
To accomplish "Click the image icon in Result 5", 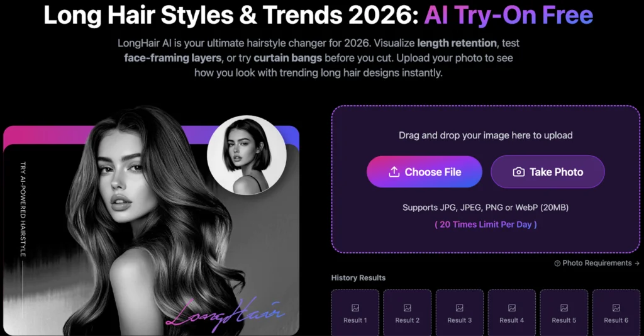I will click(x=564, y=308).
